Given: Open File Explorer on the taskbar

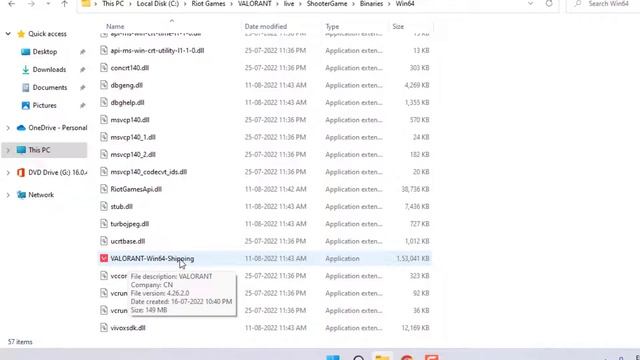Looking at the screenshot, I should (382, 357).
